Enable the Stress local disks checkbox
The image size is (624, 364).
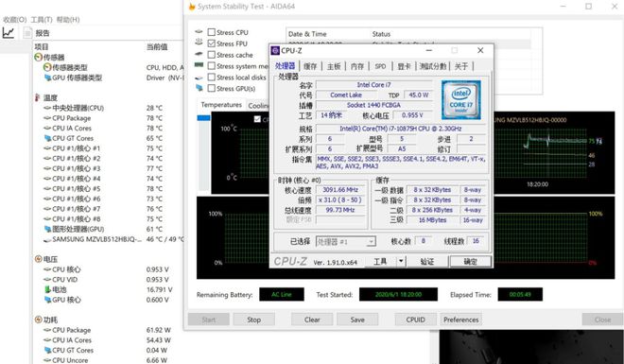click(x=212, y=77)
